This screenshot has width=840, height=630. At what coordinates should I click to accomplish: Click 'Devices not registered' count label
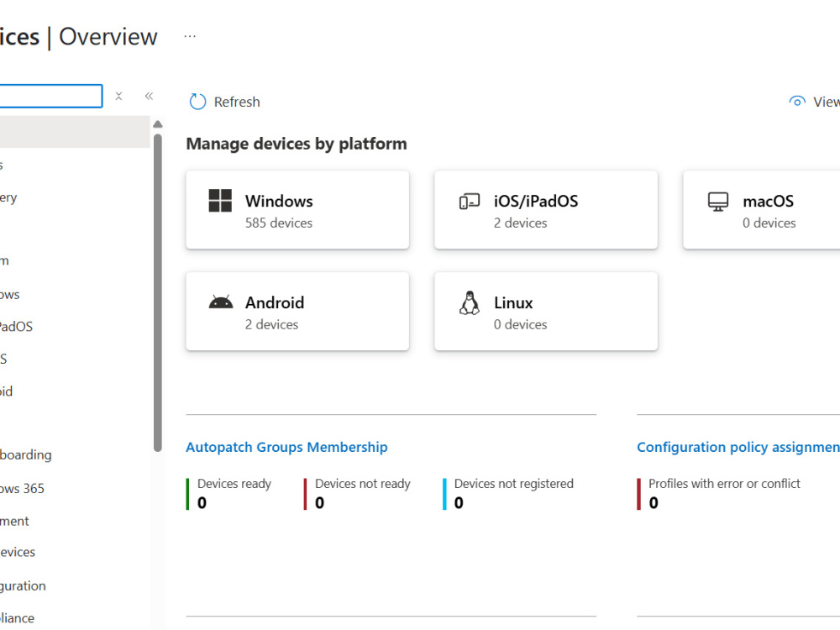coord(514,484)
